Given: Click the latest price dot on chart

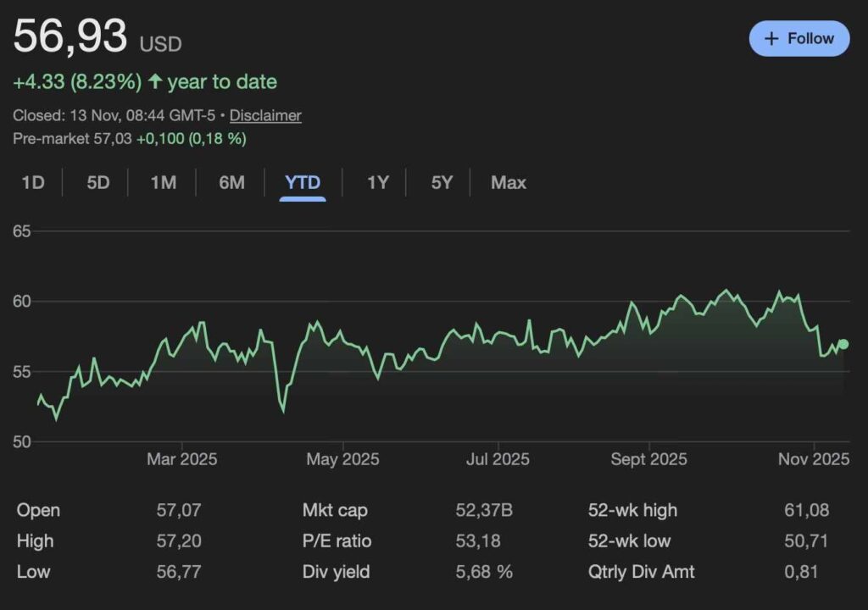Looking at the screenshot, I should coord(843,344).
